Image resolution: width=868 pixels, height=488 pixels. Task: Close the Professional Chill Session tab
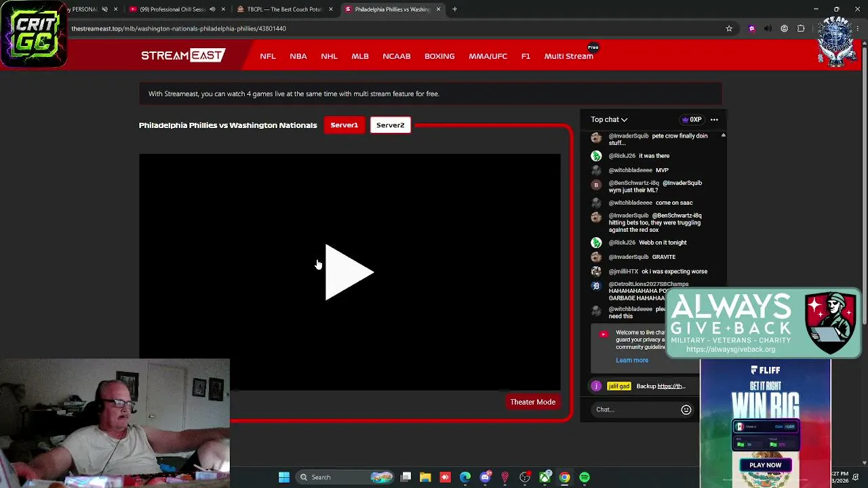click(x=223, y=9)
